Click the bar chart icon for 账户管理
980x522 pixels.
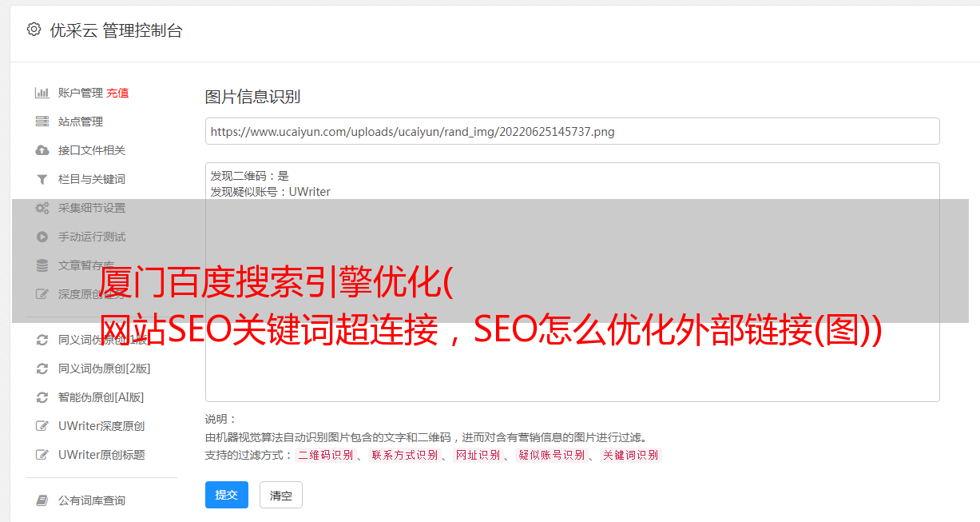(42, 93)
